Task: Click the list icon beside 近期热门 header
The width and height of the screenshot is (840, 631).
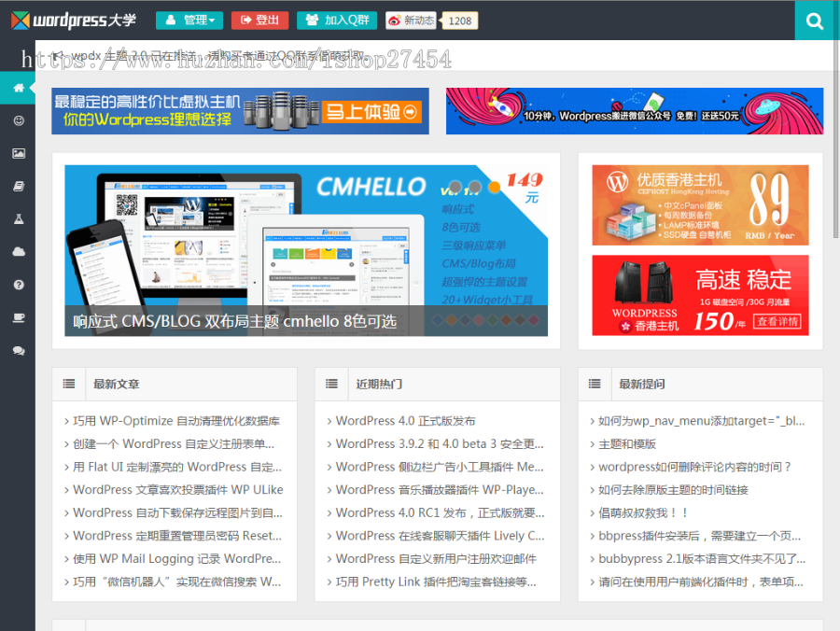Action: (x=331, y=384)
